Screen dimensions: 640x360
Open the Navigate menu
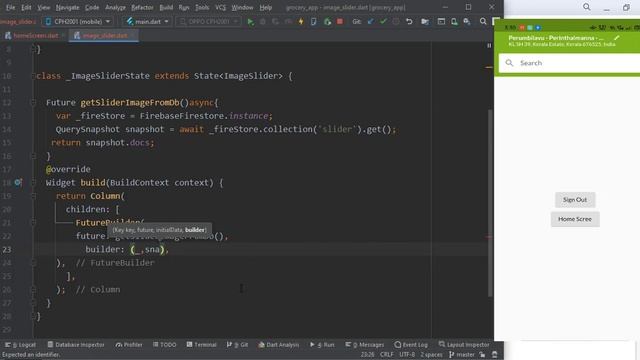67,7
